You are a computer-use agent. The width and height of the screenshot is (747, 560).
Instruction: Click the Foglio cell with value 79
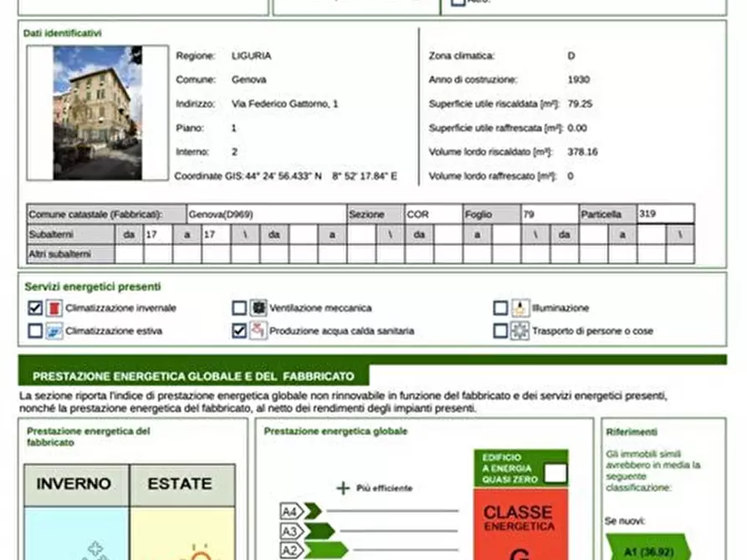coord(550,214)
